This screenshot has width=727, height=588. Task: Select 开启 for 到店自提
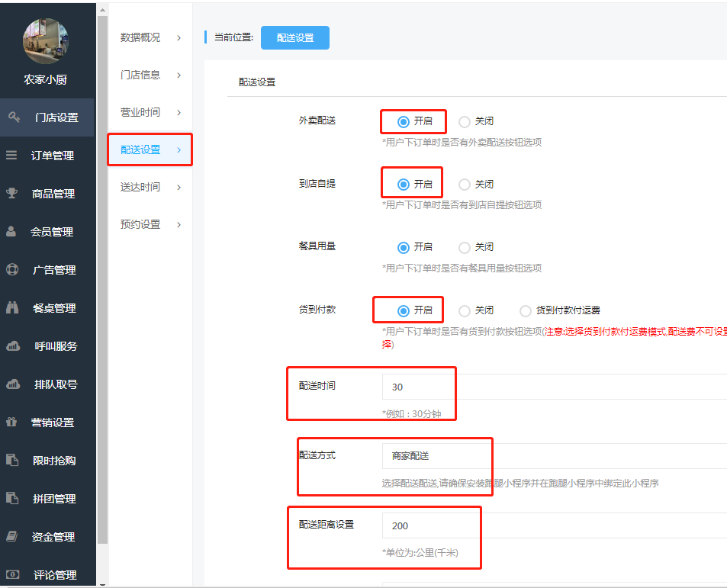pos(404,185)
